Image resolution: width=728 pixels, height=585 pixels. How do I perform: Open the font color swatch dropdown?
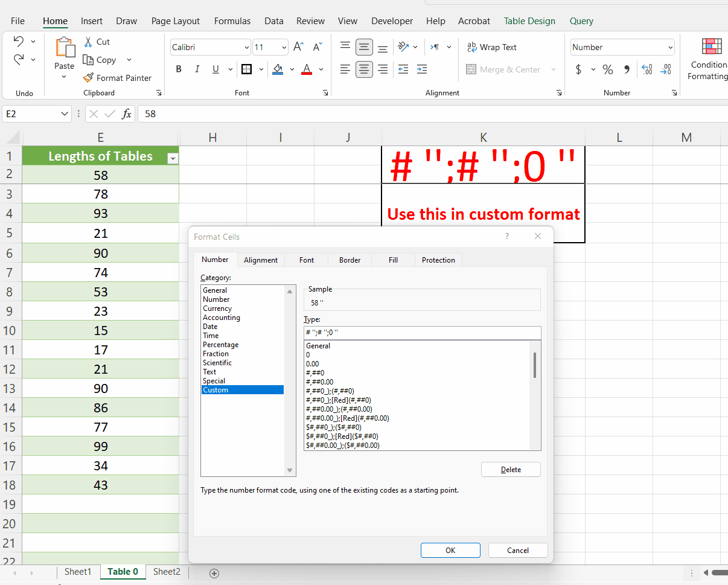pos(321,69)
